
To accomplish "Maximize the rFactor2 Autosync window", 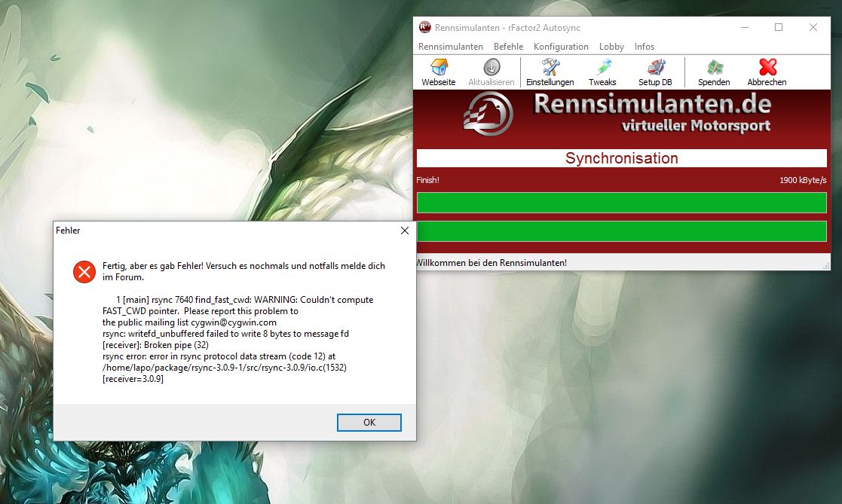I will point(779,27).
